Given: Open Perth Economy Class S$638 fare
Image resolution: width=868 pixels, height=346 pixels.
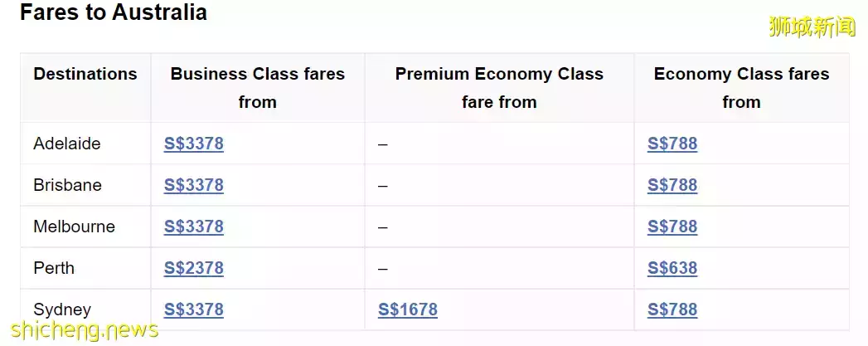Looking at the screenshot, I should [672, 268].
